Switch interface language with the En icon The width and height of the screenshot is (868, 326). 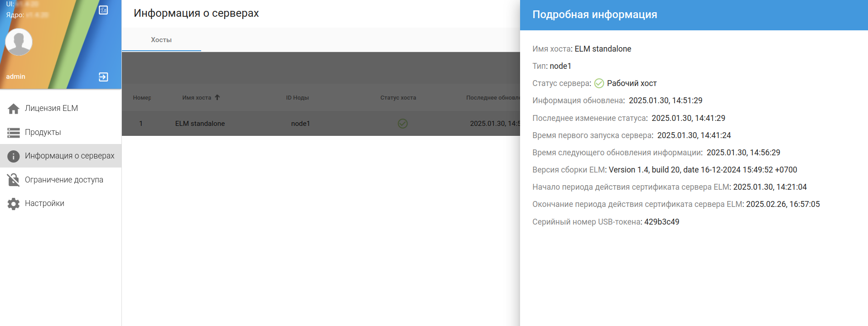[x=103, y=10]
